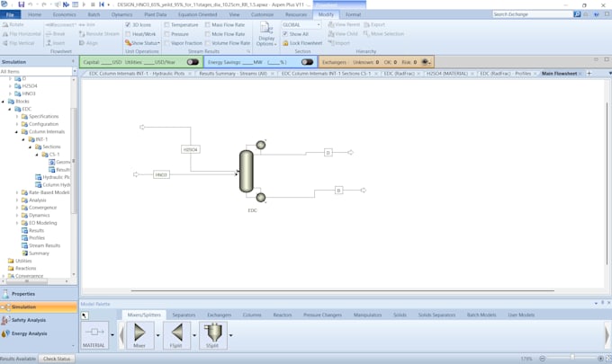The image size is (612, 364).
Task: Click the flowsheet horizontal scrollbar
Action: (x=342, y=290)
